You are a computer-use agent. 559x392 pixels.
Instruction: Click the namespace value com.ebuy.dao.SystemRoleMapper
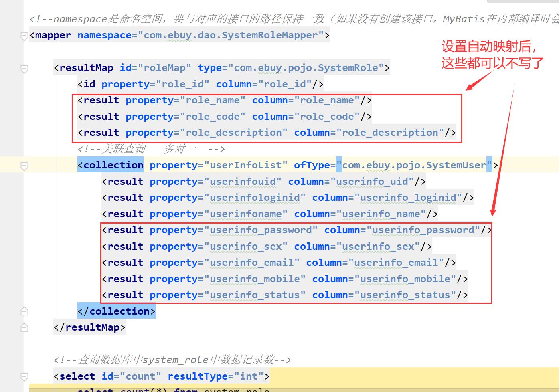tap(231, 35)
